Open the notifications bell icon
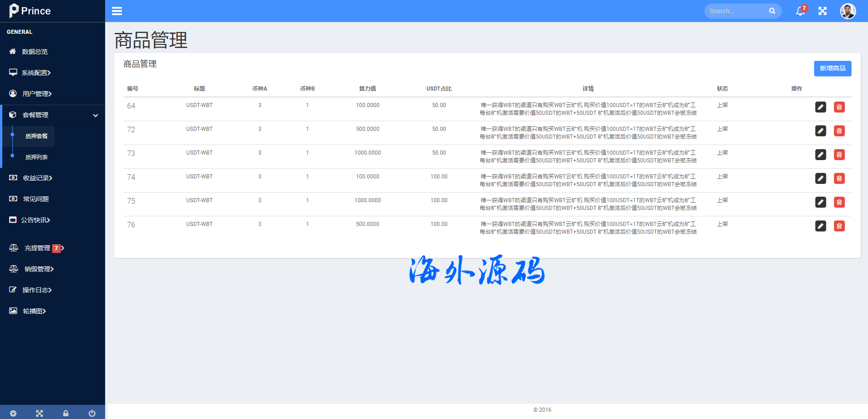 click(x=800, y=11)
